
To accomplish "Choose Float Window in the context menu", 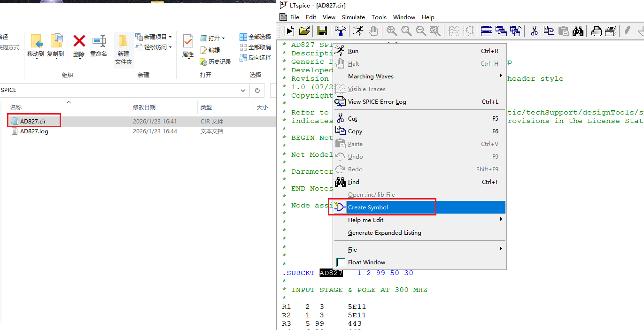I will click(x=419, y=262).
